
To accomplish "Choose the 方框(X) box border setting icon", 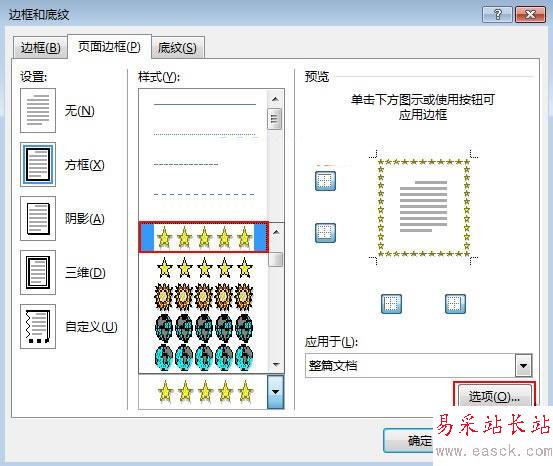I will tap(38, 165).
